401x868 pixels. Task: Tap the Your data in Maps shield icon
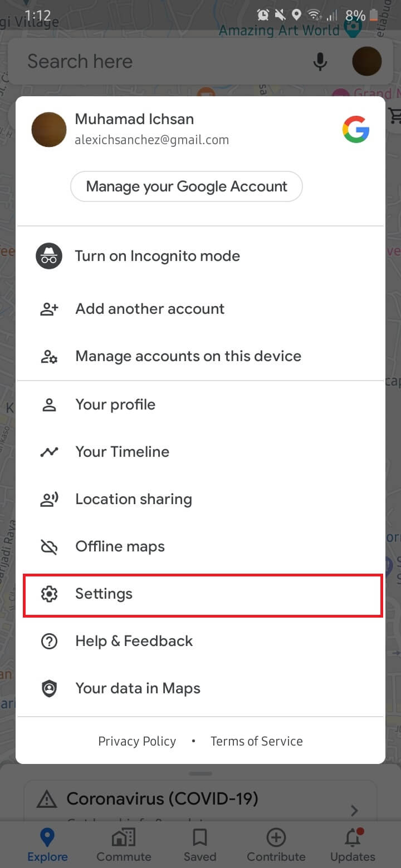point(49,689)
